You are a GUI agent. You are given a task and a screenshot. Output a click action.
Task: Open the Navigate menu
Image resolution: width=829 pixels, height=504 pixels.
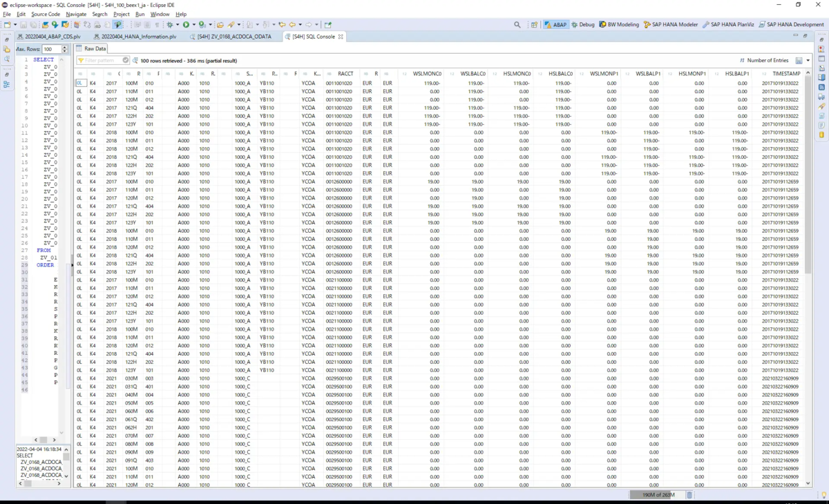76,14
